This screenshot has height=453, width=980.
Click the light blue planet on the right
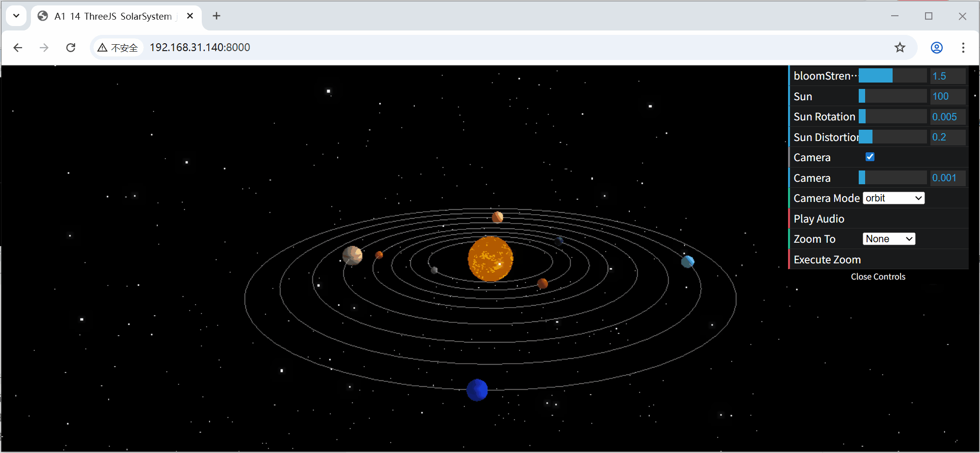tap(687, 262)
